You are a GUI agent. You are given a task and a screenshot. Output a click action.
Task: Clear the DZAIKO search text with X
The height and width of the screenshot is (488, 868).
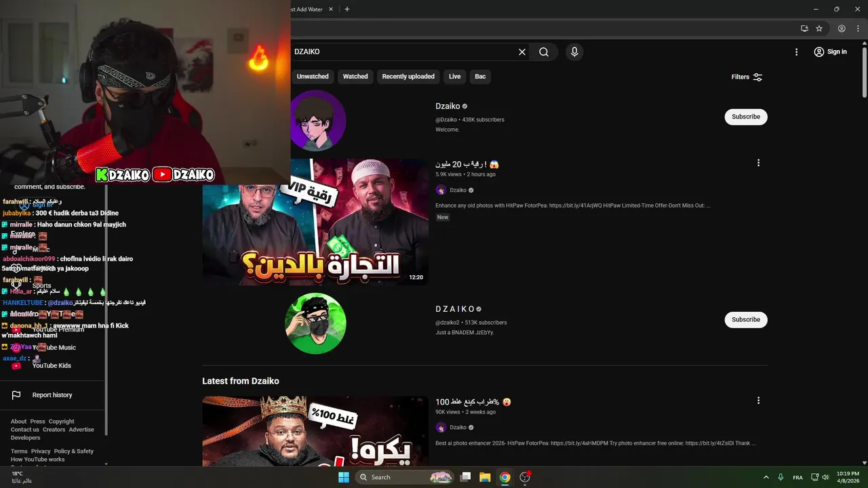[522, 52]
